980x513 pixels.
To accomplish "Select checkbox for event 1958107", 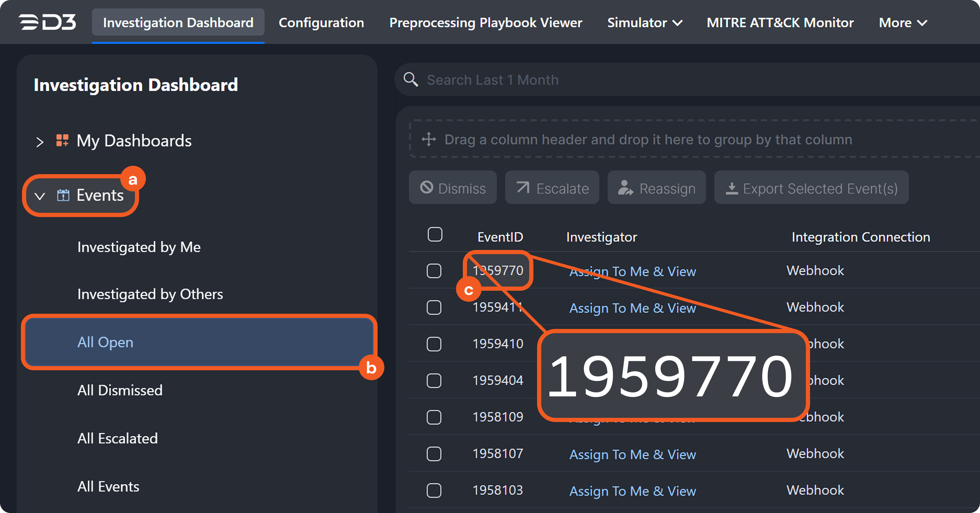I will pyautogui.click(x=434, y=454).
